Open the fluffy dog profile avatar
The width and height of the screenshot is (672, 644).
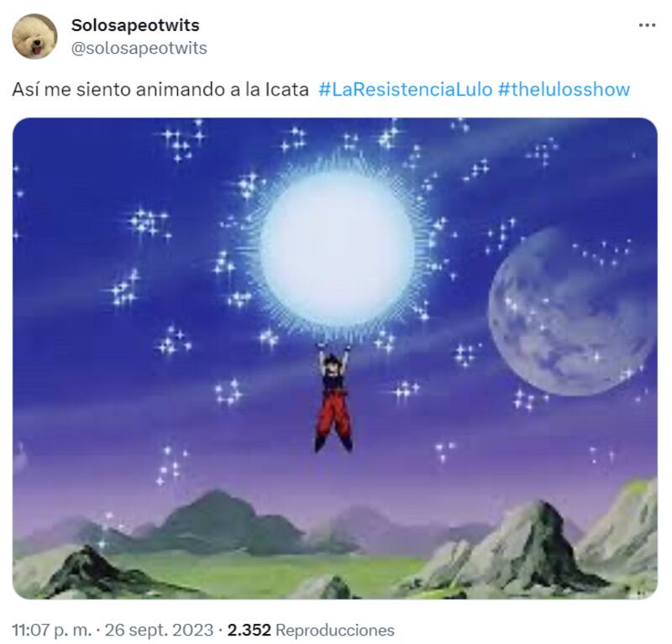(x=34, y=36)
